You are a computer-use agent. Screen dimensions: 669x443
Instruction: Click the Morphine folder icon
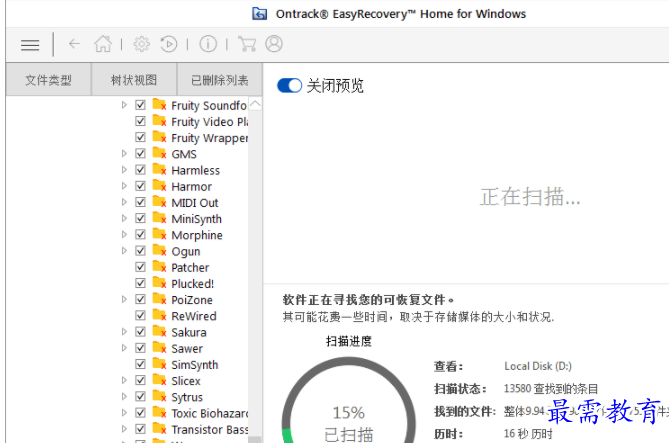(x=159, y=234)
